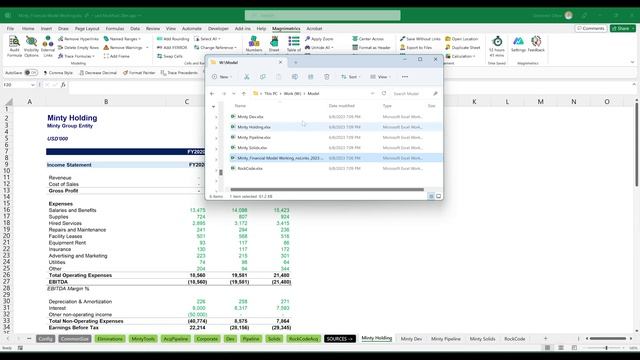Open the Calculation dropdown in ribbon
Viewport: 640px width, 360px height.
pos(460,56)
